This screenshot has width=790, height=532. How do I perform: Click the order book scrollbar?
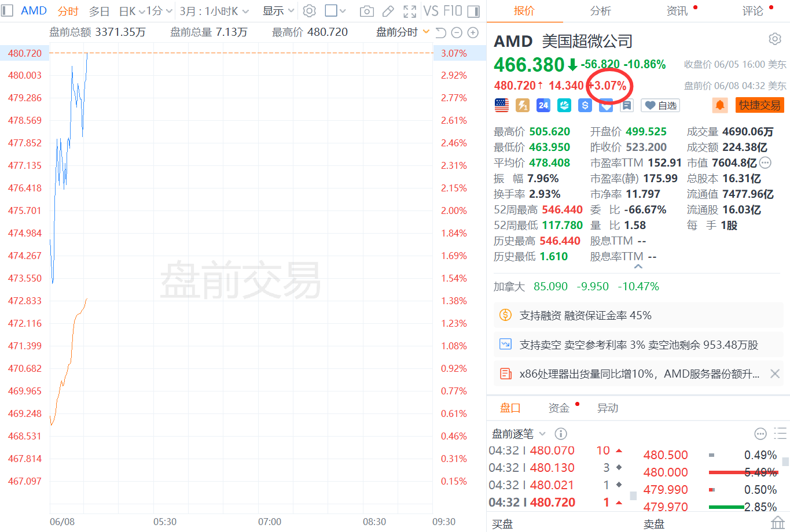785,461
